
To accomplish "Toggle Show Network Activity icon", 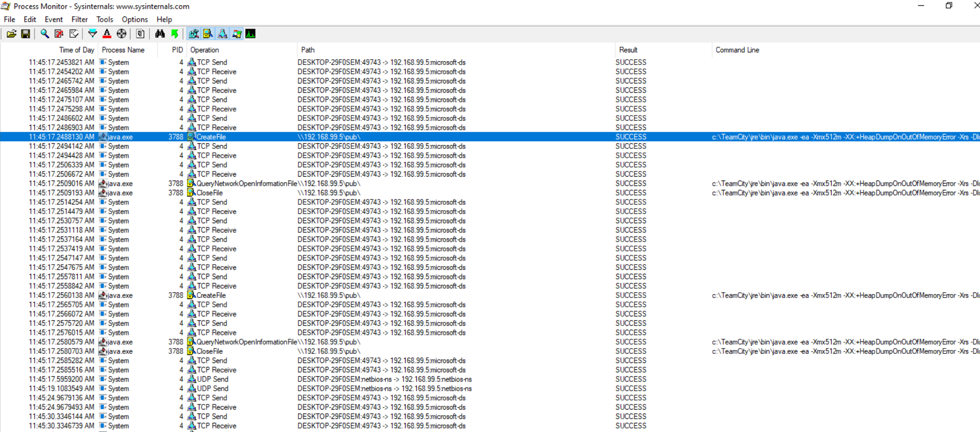I will (222, 33).
